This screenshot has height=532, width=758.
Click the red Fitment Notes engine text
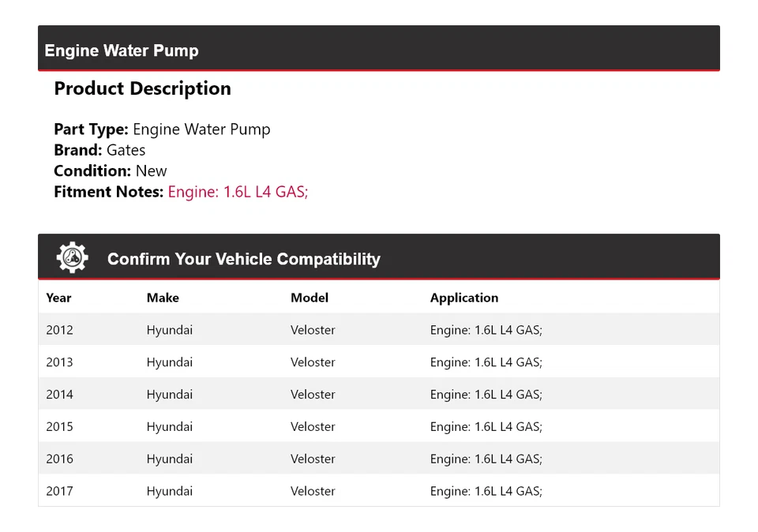tap(238, 192)
